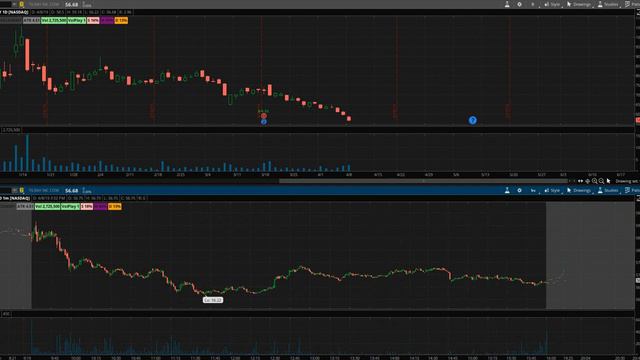Screen dimensions: 640x360
Task: Open the 1m timeframe selector on lower chart
Action: pyautogui.click(x=533, y=190)
